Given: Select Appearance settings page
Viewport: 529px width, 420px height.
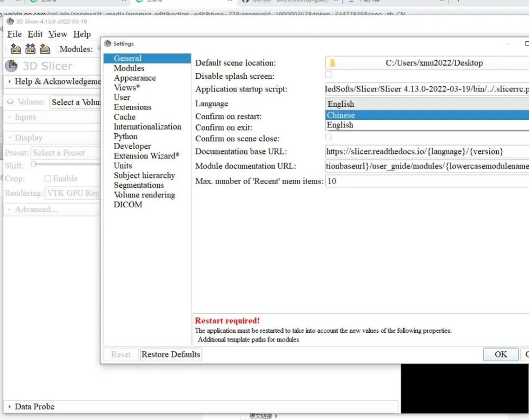Looking at the screenshot, I should pyautogui.click(x=134, y=78).
